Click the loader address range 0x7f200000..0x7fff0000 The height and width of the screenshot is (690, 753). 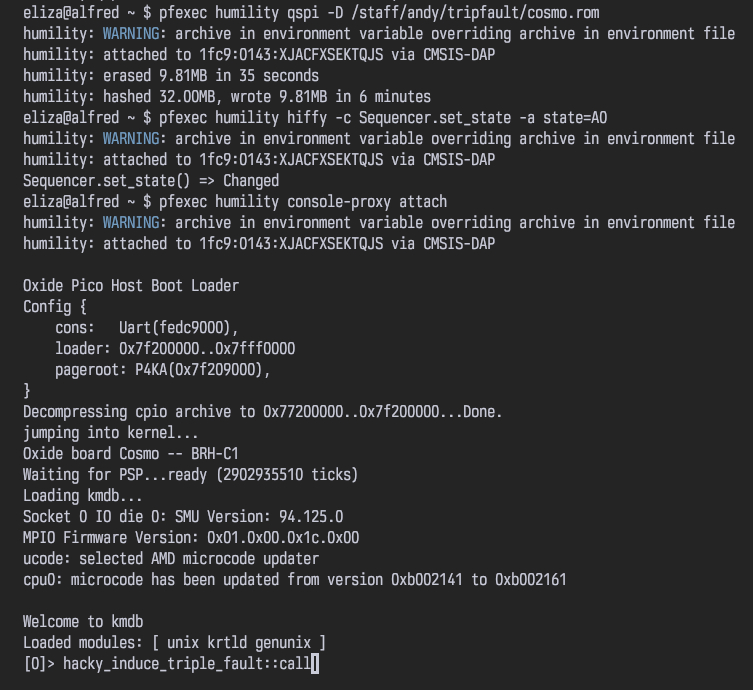pos(207,348)
